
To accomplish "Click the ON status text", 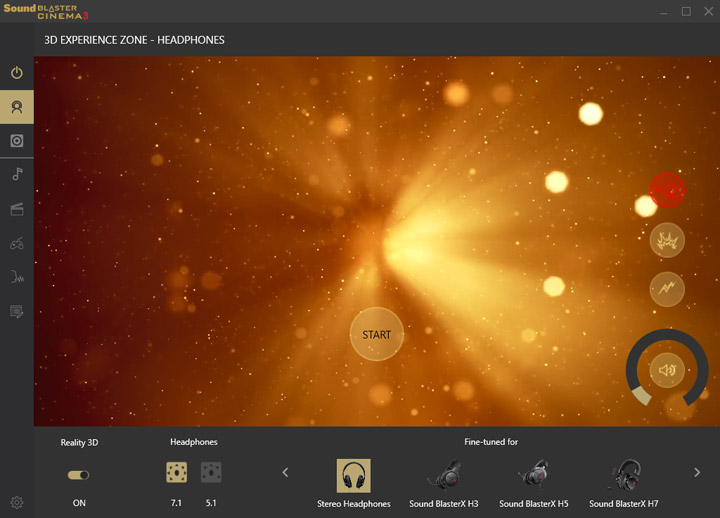I will 79,503.
